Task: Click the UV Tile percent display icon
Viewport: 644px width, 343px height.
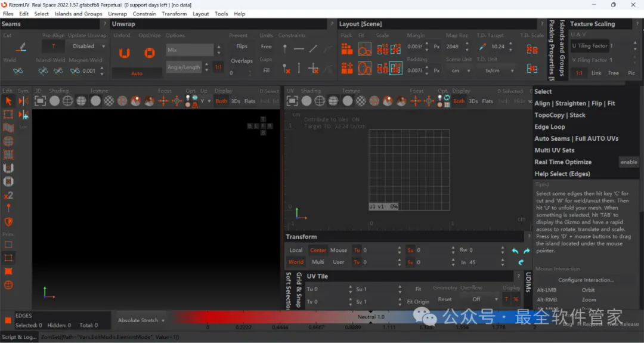Action: [x=516, y=299]
